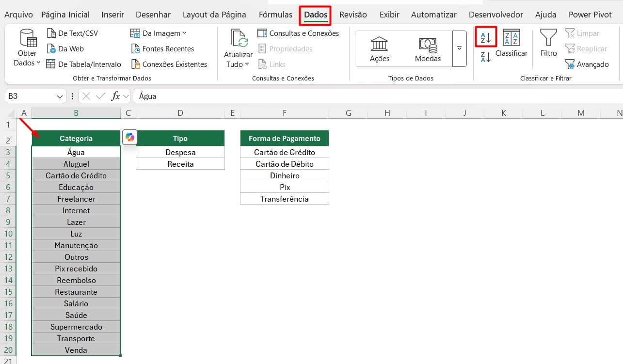The image size is (623, 364).
Task: Open Fontes Recentes
Action: pyautogui.click(x=162, y=49)
